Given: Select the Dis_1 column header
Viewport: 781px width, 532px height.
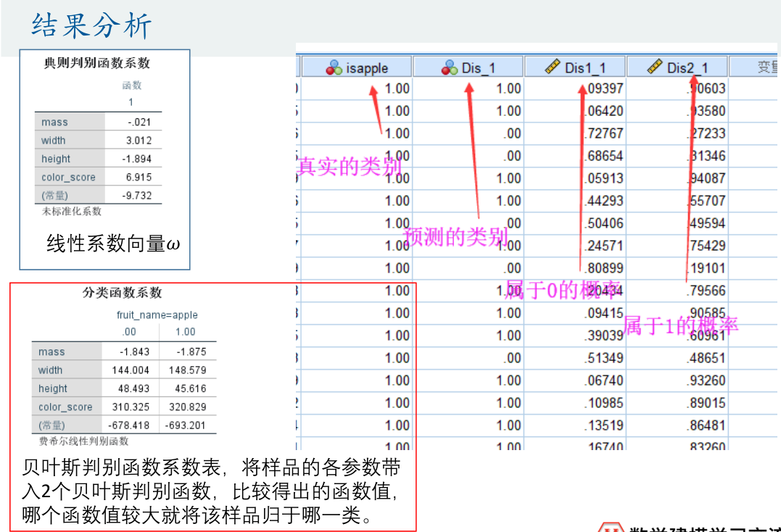Looking at the screenshot, I should (468, 67).
